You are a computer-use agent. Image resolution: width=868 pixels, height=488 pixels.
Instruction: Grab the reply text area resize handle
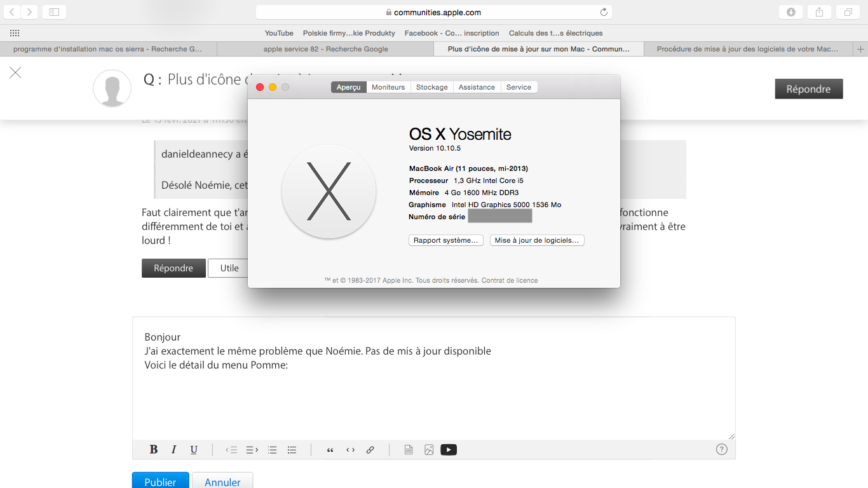pos(731,436)
